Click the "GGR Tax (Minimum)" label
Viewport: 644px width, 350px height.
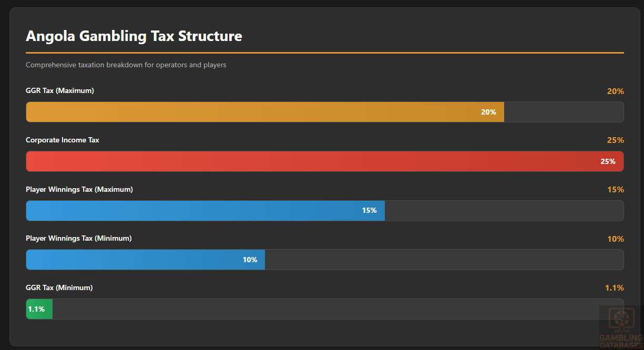click(x=59, y=288)
